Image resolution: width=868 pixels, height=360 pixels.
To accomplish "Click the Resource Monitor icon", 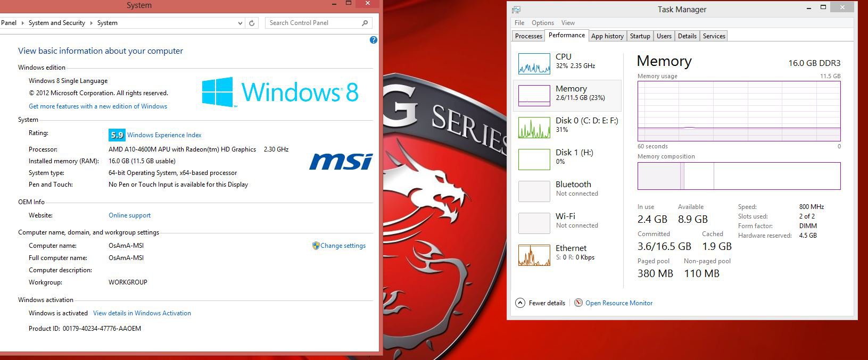I will tap(578, 303).
